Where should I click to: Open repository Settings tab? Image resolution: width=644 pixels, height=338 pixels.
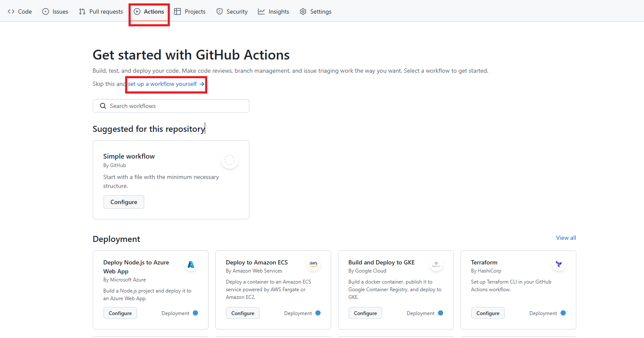(x=315, y=11)
